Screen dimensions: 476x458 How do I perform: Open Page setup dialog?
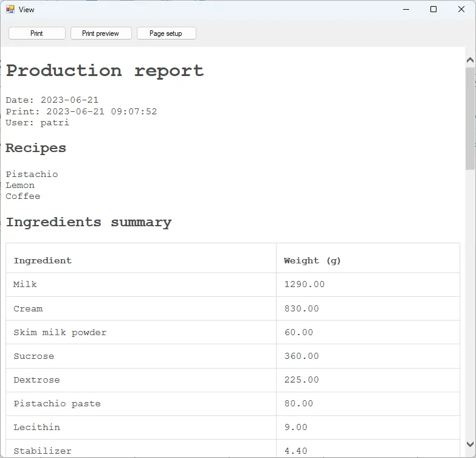(x=166, y=33)
